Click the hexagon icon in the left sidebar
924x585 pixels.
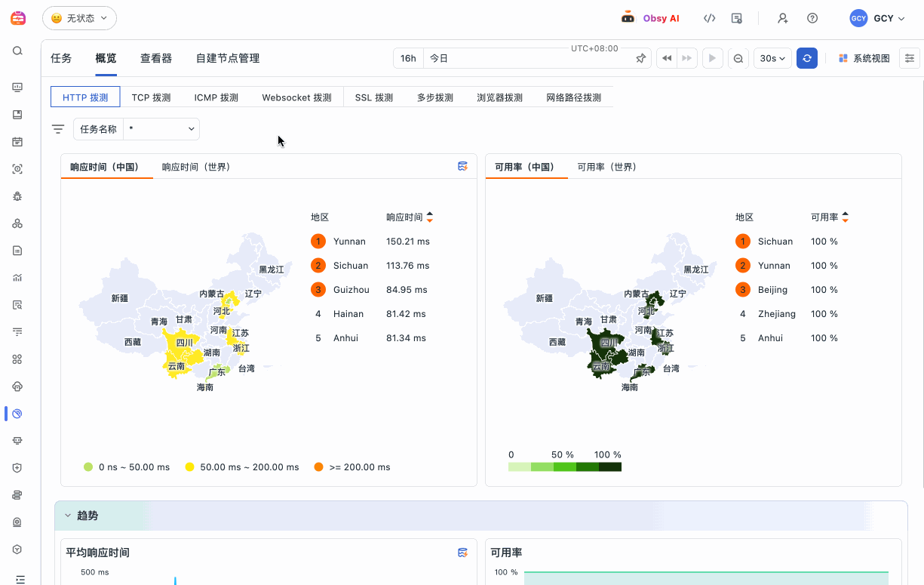(x=17, y=550)
